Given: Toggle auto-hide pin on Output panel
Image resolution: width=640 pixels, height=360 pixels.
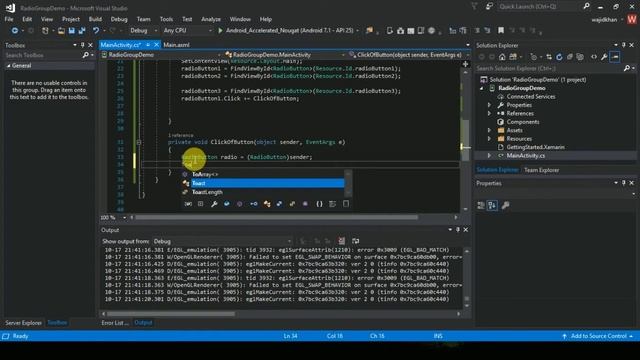Looking at the screenshot, I should pos(458,230).
